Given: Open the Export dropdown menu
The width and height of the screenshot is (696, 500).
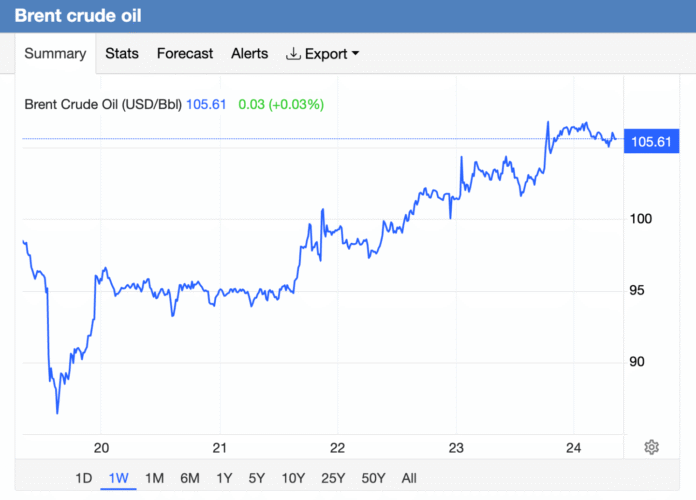Looking at the screenshot, I should pos(323,54).
